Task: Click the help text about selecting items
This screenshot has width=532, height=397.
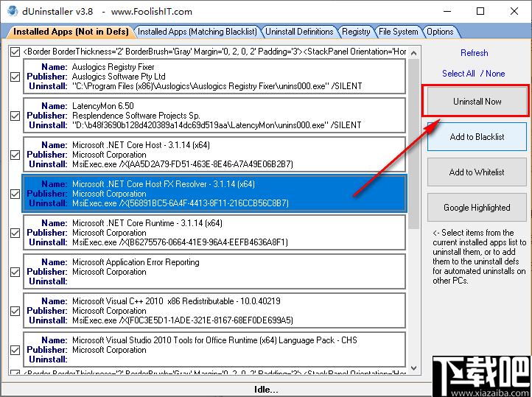Action: click(479, 256)
